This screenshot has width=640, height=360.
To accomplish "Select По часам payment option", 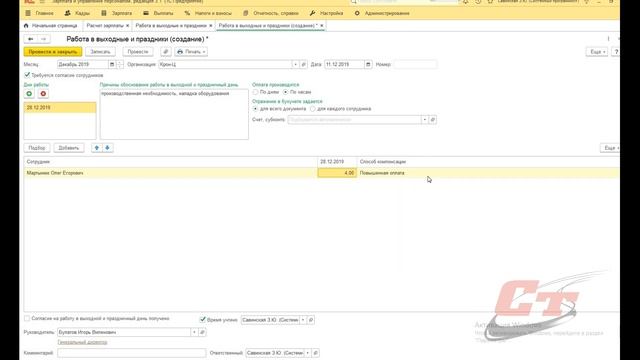I will (286, 92).
